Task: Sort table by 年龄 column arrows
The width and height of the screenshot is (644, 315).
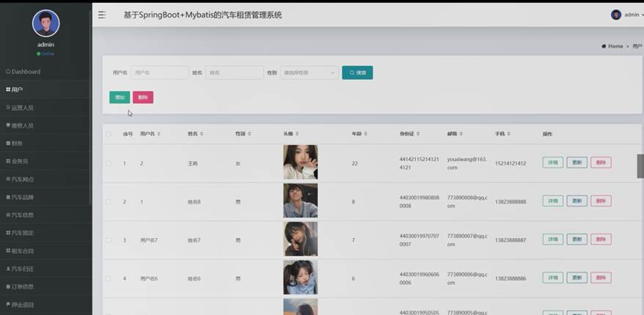Action: tap(365, 134)
